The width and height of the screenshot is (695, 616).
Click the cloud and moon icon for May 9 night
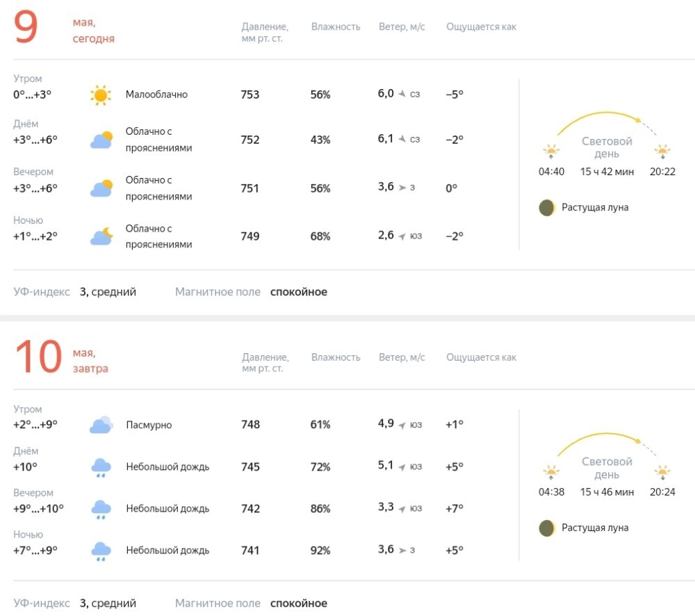(101, 236)
